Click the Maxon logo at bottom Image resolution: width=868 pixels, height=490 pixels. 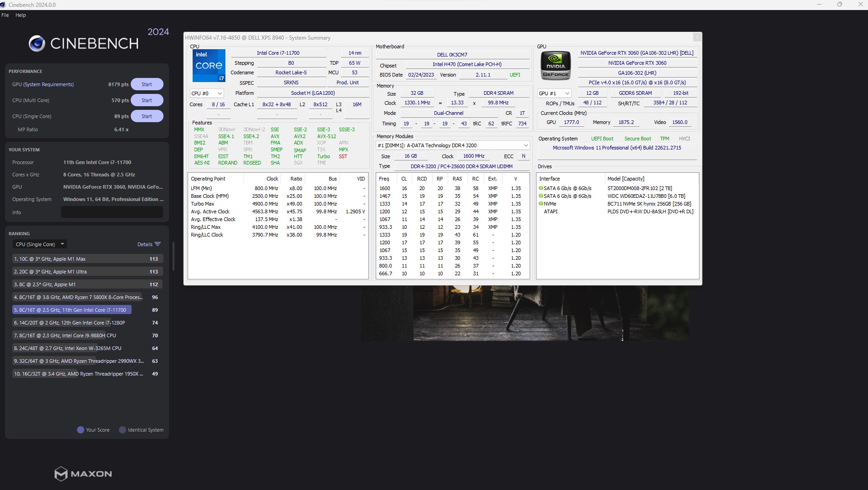click(x=83, y=474)
